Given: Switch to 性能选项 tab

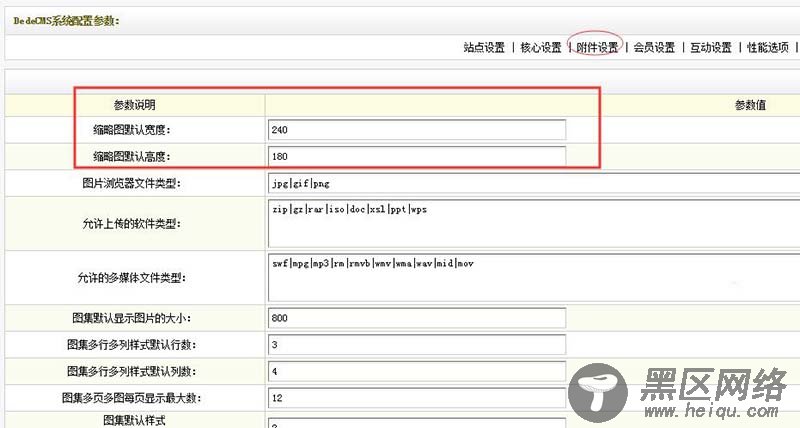Looking at the screenshot, I should [x=768, y=47].
